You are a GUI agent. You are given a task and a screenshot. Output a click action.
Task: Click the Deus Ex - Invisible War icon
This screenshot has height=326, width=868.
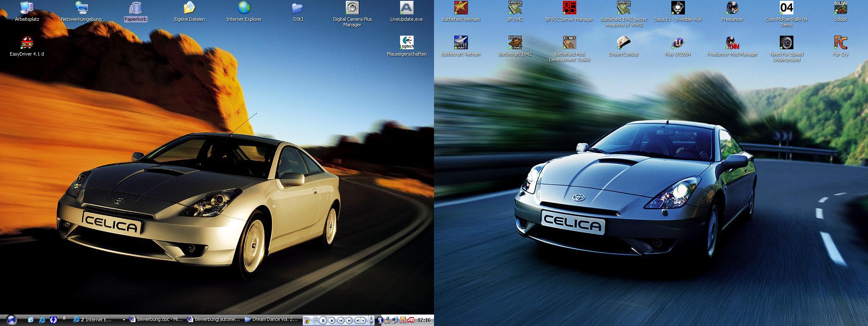click(678, 8)
